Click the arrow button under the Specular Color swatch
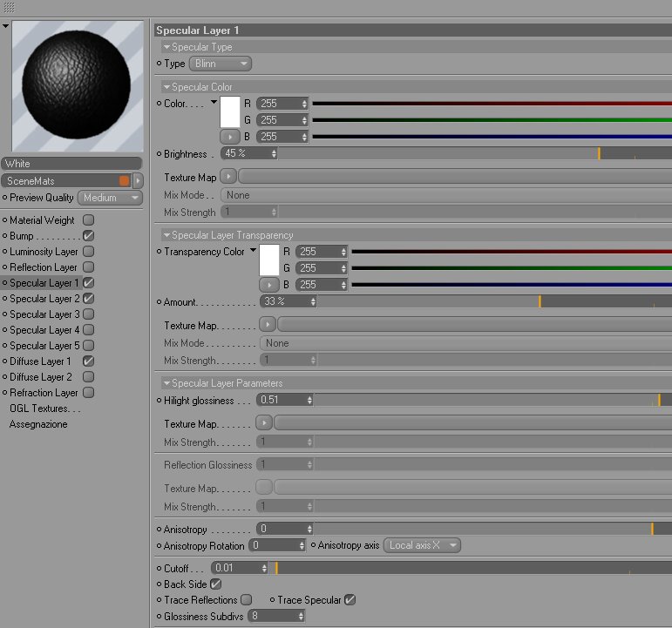Screen dimensions: 672x628 230,137
